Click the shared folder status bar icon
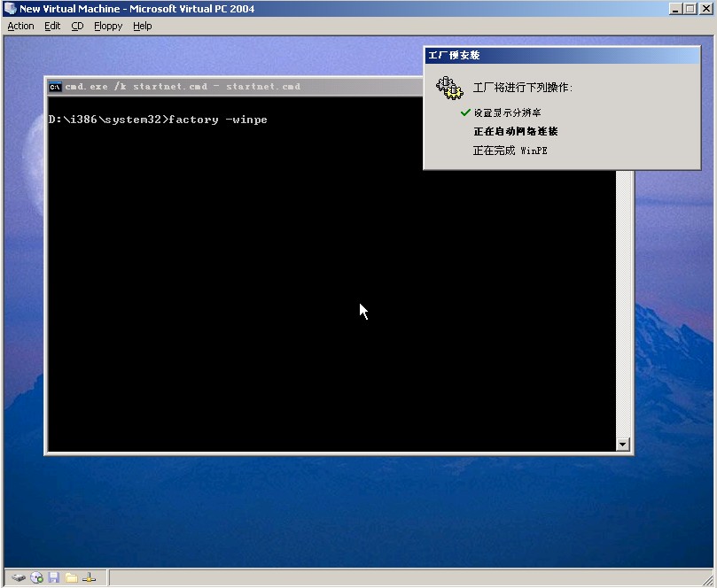 tap(71, 578)
